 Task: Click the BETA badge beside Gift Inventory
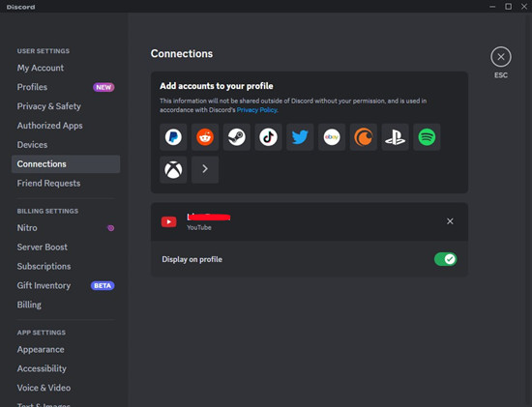pyautogui.click(x=103, y=285)
